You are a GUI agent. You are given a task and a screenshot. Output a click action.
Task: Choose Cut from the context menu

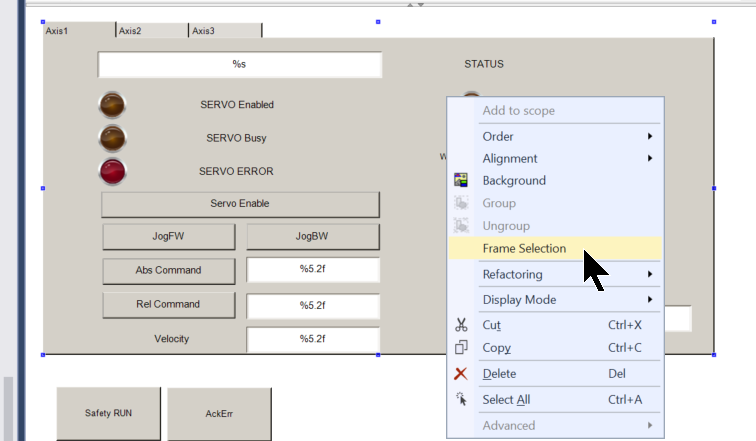coord(555,325)
